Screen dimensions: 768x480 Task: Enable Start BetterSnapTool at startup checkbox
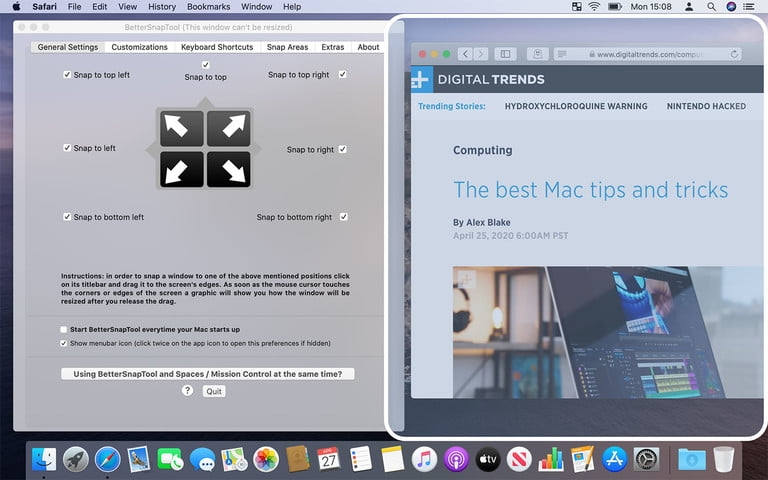coord(64,330)
